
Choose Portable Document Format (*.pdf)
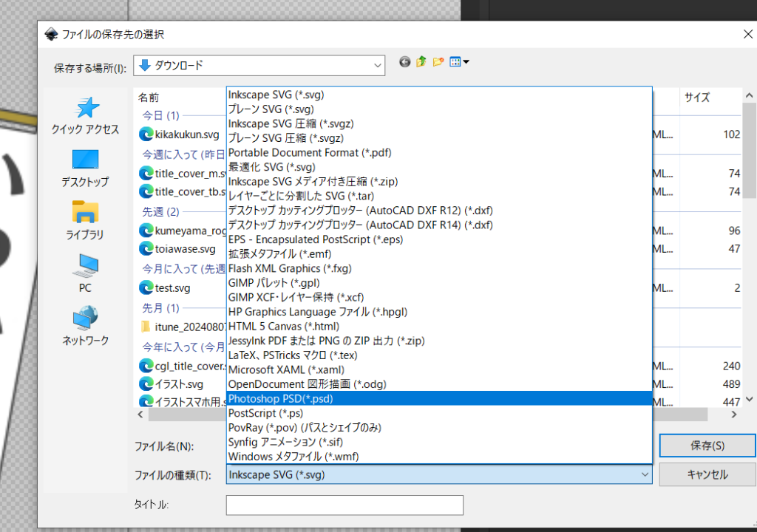(x=439, y=152)
